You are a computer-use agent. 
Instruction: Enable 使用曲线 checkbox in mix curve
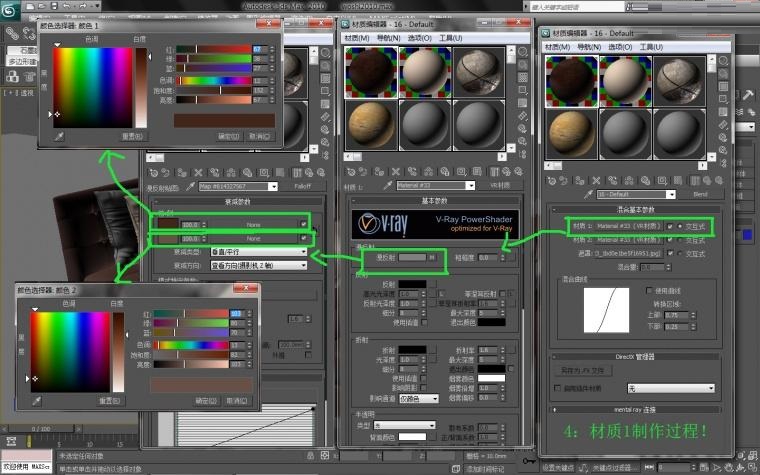coord(649,290)
